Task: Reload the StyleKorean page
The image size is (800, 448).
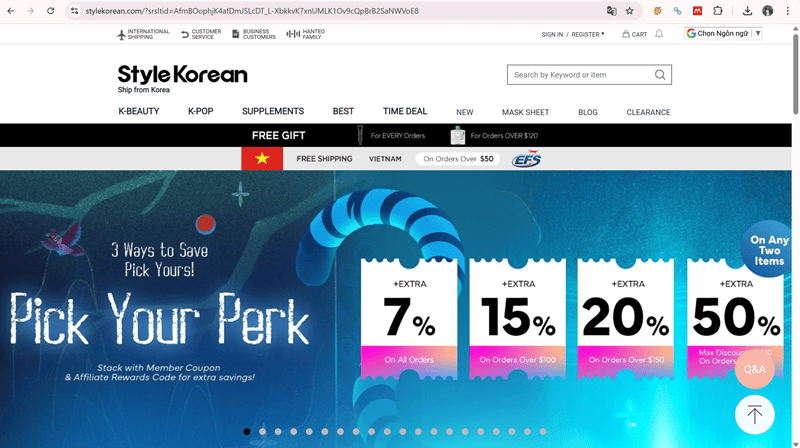Action: (51, 11)
